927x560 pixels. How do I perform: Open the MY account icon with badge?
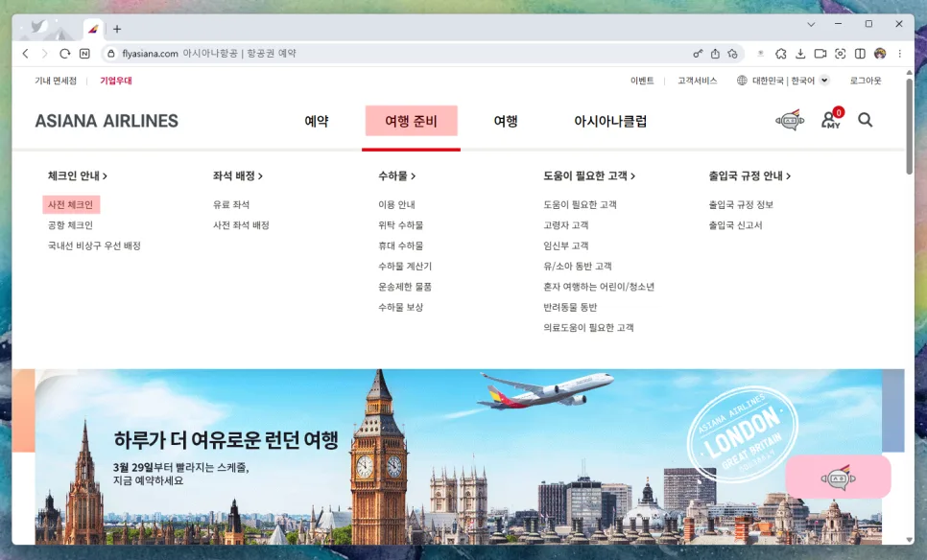(832, 118)
